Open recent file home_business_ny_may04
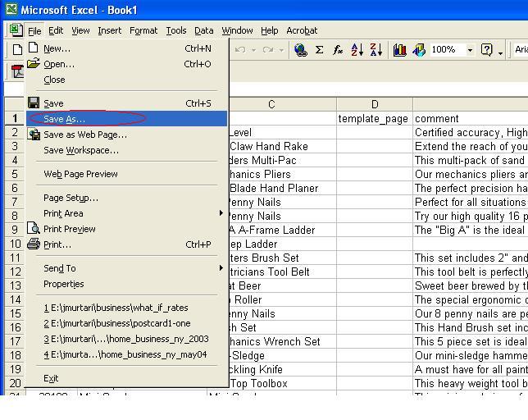The image size is (528, 420). click(x=127, y=354)
